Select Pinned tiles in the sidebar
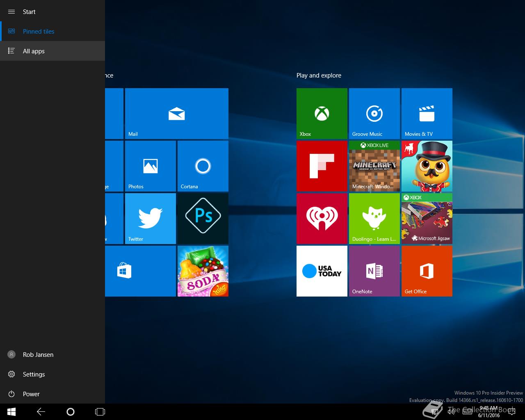The image size is (525, 420). point(52,31)
